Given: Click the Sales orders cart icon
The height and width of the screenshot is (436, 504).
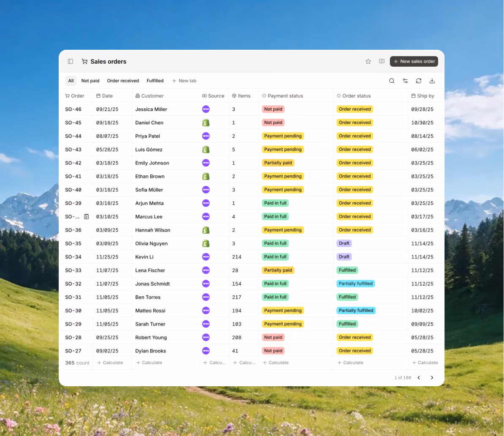Looking at the screenshot, I should (84, 61).
